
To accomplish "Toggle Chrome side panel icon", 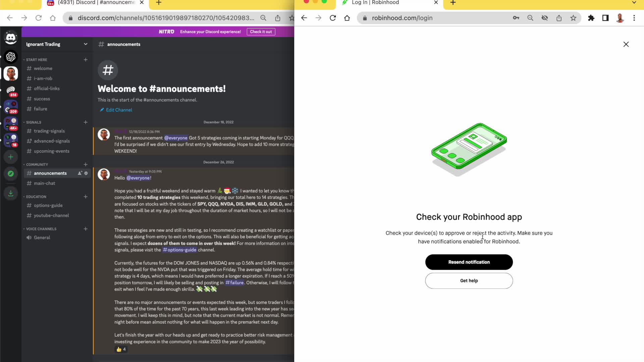I will point(605,18).
